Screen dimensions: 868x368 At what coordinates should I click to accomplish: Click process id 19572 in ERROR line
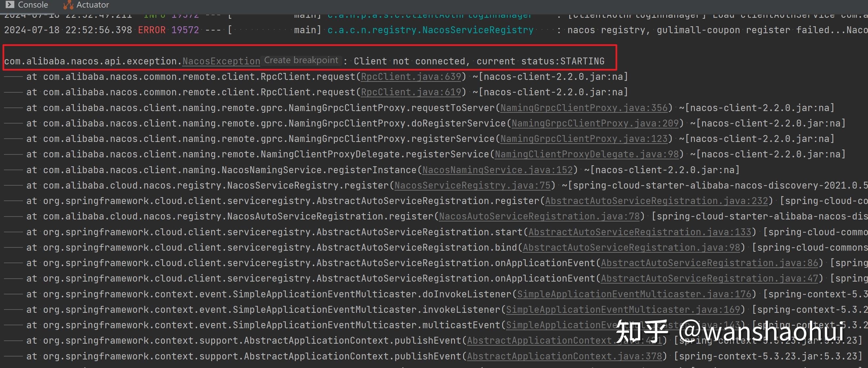pyautogui.click(x=185, y=30)
